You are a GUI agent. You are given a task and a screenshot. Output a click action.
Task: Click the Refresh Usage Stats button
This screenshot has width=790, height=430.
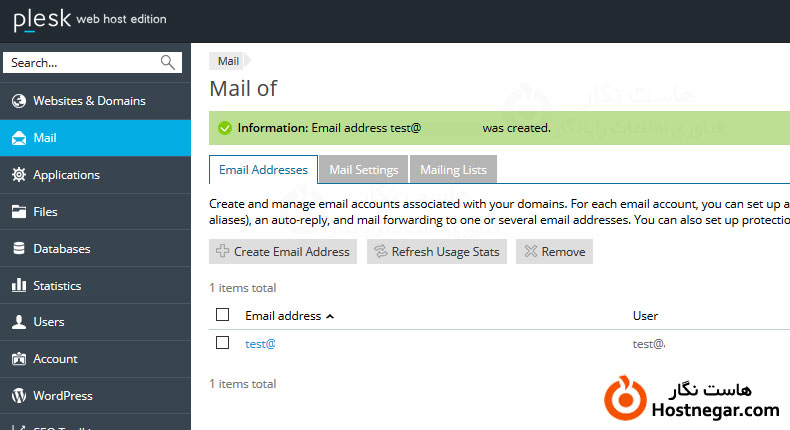(436, 252)
